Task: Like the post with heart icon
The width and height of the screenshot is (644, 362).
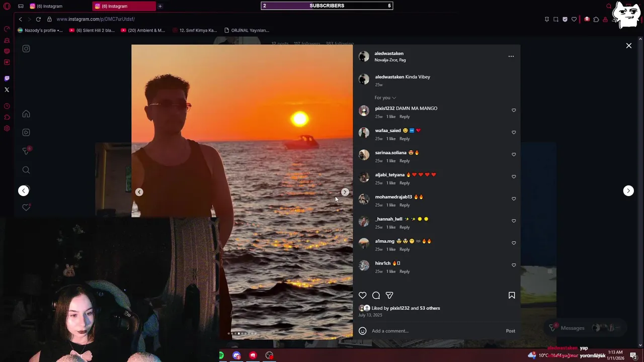Action: (x=363, y=295)
